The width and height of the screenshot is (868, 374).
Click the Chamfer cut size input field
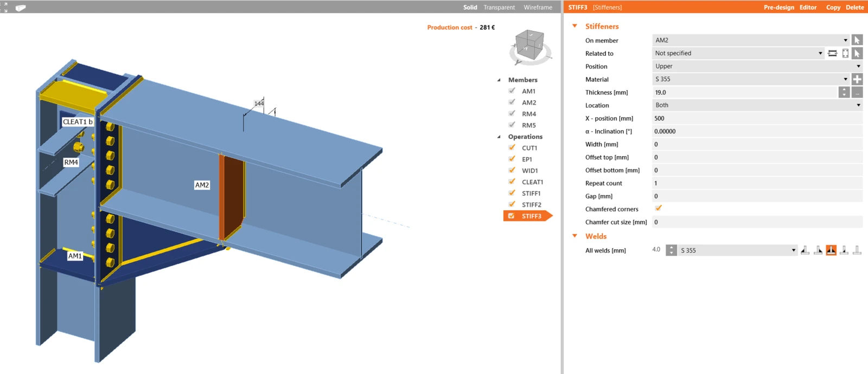(x=757, y=222)
